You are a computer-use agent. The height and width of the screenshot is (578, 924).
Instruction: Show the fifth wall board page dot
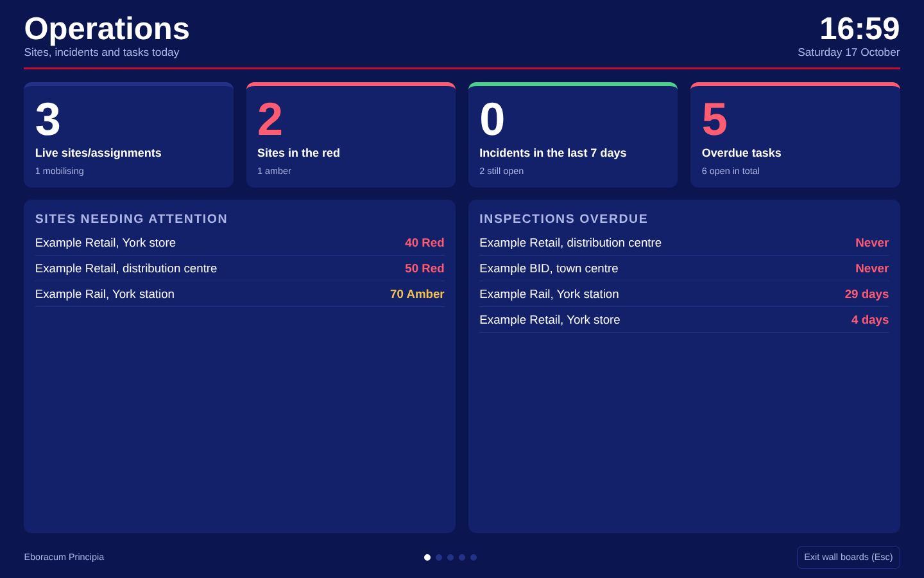coord(474,557)
